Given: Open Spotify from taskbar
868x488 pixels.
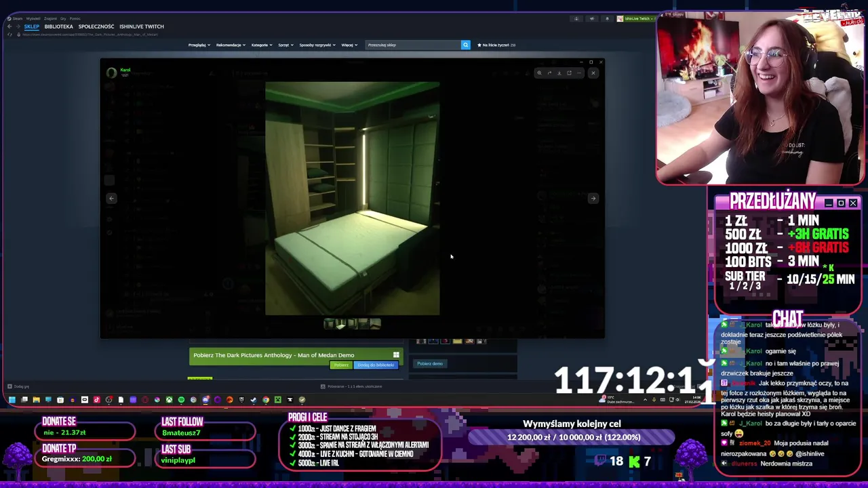Looking at the screenshot, I should (181, 400).
